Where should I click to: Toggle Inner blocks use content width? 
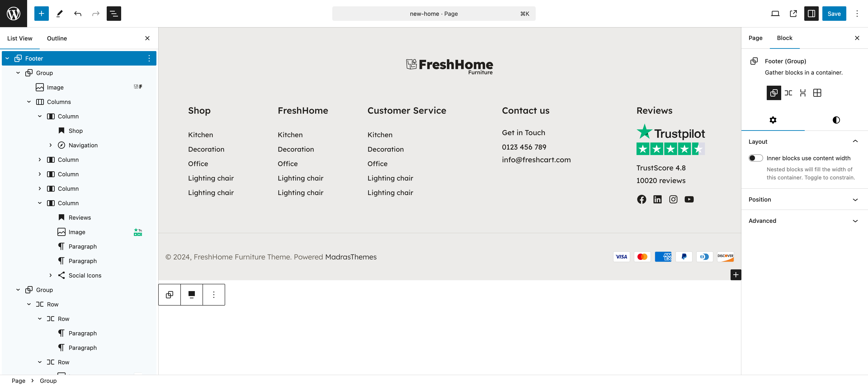coord(755,158)
